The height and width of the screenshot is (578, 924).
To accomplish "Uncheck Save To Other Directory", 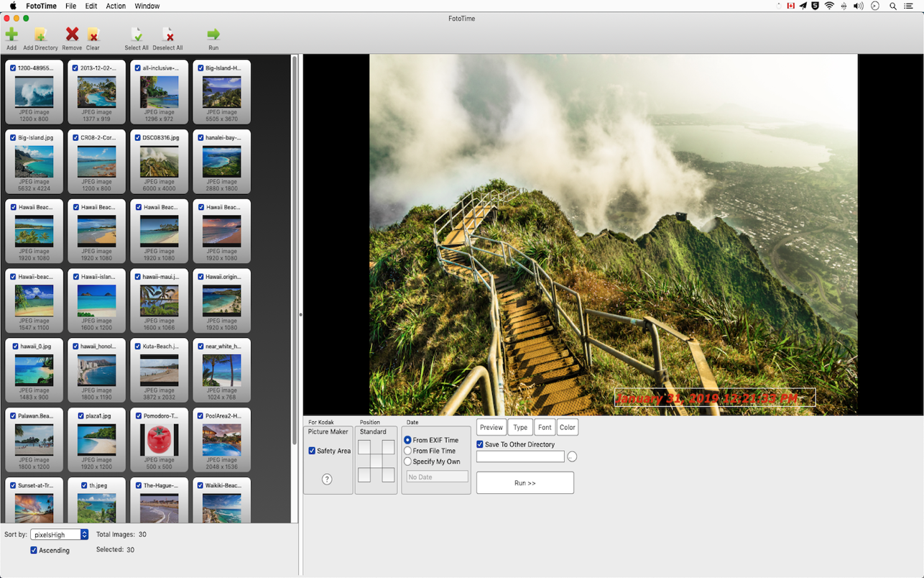I will coord(480,444).
